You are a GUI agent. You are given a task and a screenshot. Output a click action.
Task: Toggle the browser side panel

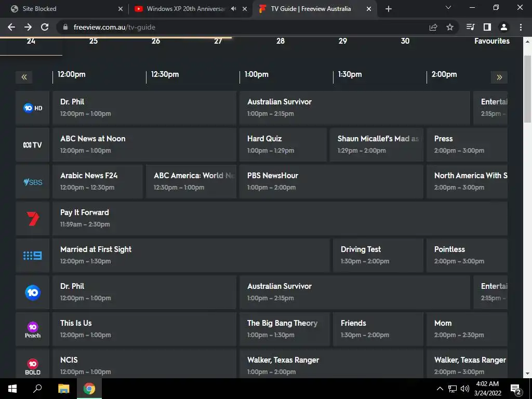click(487, 27)
